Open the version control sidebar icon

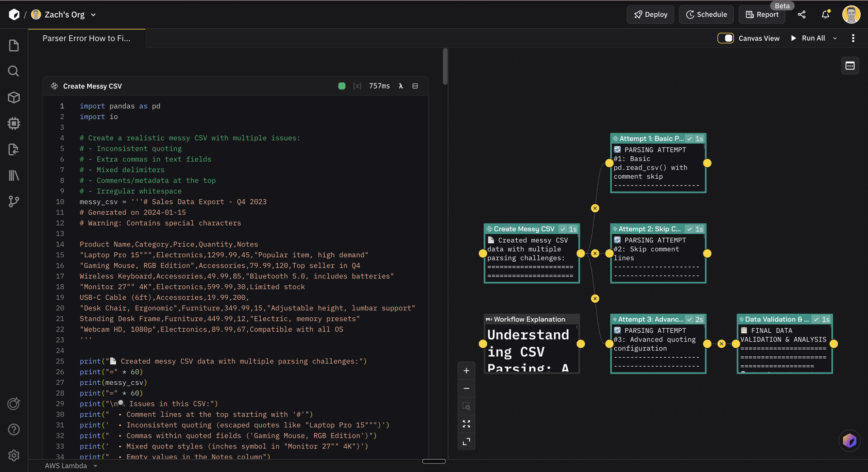14,202
